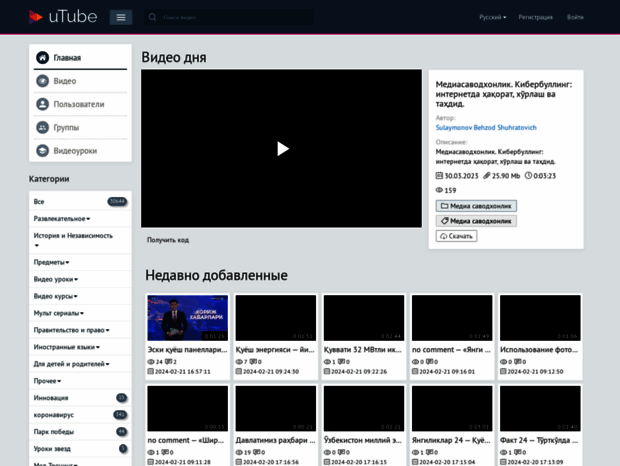Open the news anchor video thumbnail
The image size is (620, 466).
click(x=187, y=317)
